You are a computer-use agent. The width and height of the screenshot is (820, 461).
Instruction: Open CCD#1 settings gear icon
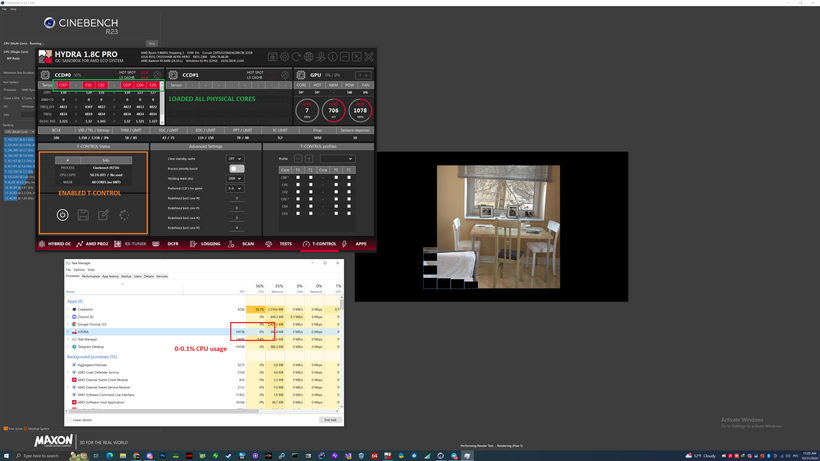click(285, 75)
